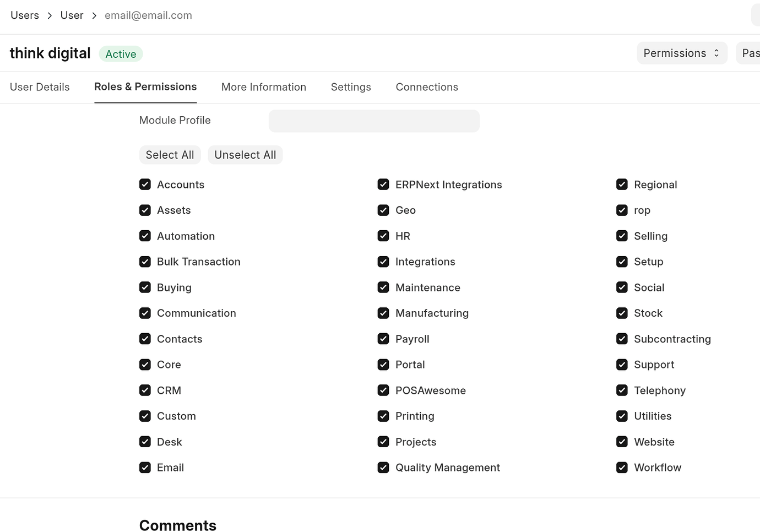Go to the Settings tab

pyautogui.click(x=351, y=87)
